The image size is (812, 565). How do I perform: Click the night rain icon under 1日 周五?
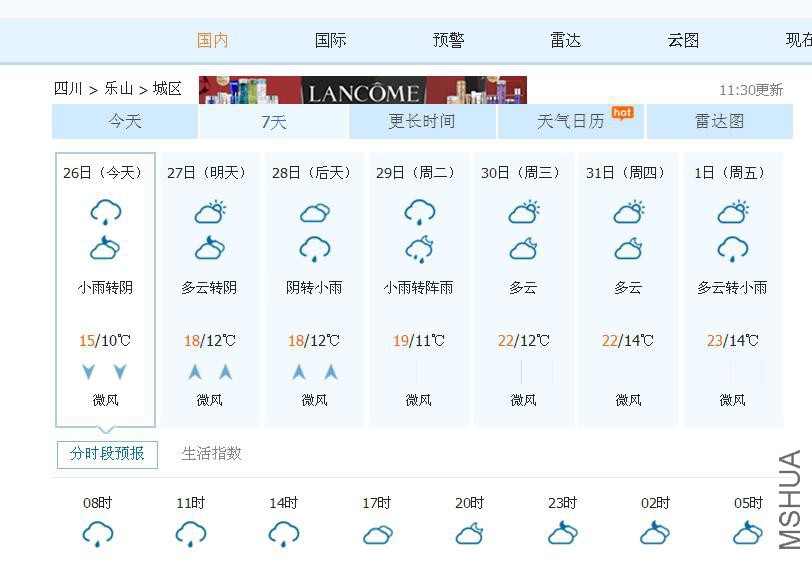pos(733,250)
